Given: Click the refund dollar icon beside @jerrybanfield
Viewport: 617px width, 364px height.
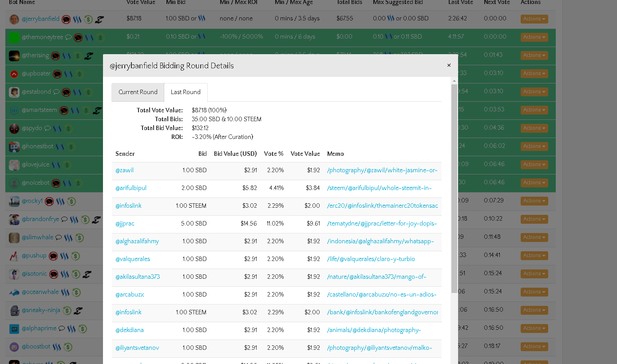Looking at the screenshot, I should [x=88, y=19].
